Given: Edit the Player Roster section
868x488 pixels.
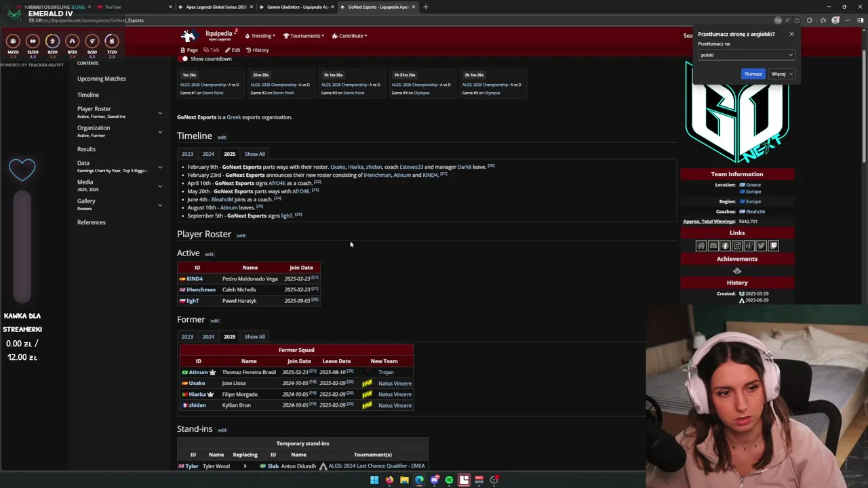Looking at the screenshot, I should click(241, 236).
